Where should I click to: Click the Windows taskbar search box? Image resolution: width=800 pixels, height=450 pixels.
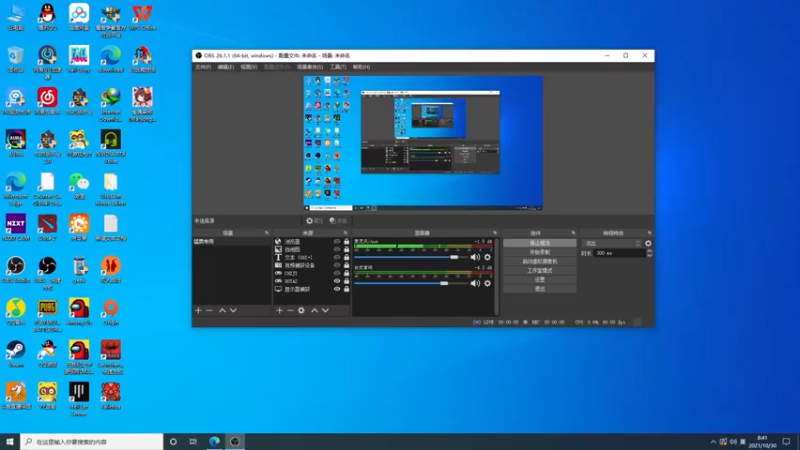92,442
